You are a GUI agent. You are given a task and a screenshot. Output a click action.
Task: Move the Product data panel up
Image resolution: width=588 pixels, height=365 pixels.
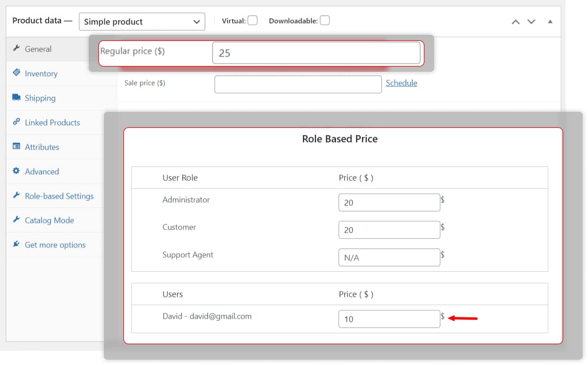pyautogui.click(x=516, y=21)
